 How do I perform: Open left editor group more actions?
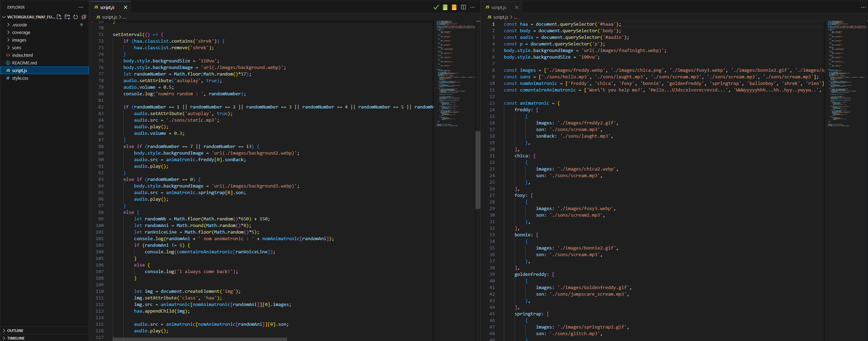pyautogui.click(x=472, y=7)
